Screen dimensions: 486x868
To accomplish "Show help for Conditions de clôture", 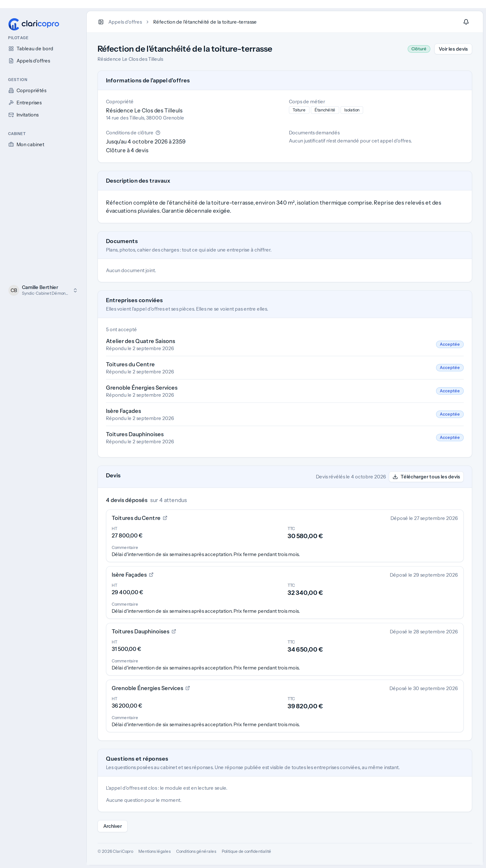I will pos(158,133).
